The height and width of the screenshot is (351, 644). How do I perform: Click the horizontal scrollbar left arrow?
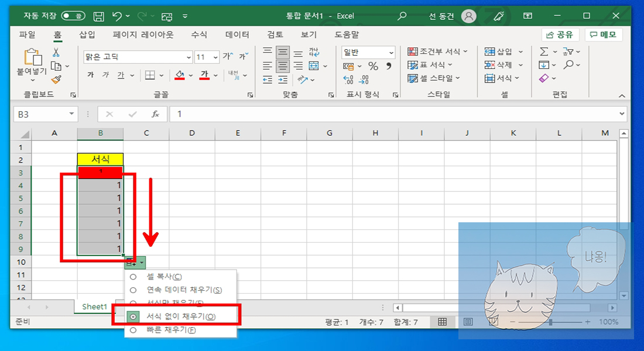pyautogui.click(x=397, y=308)
